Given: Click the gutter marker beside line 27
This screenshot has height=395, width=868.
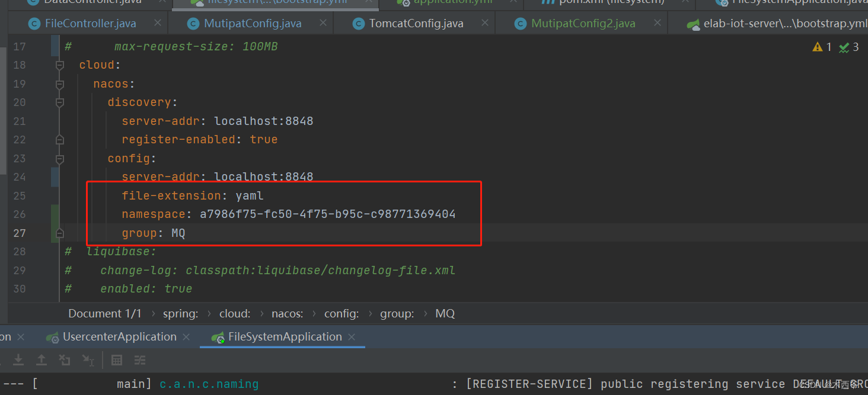Looking at the screenshot, I should click(x=59, y=233).
